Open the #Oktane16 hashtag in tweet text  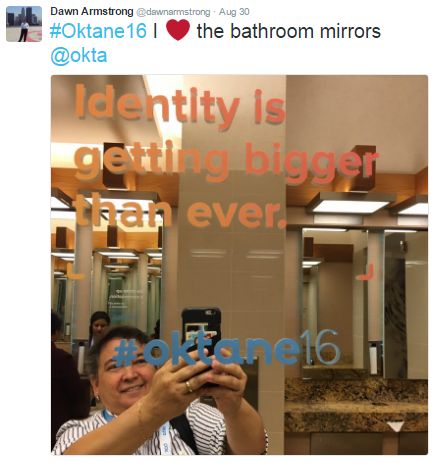click(x=98, y=31)
